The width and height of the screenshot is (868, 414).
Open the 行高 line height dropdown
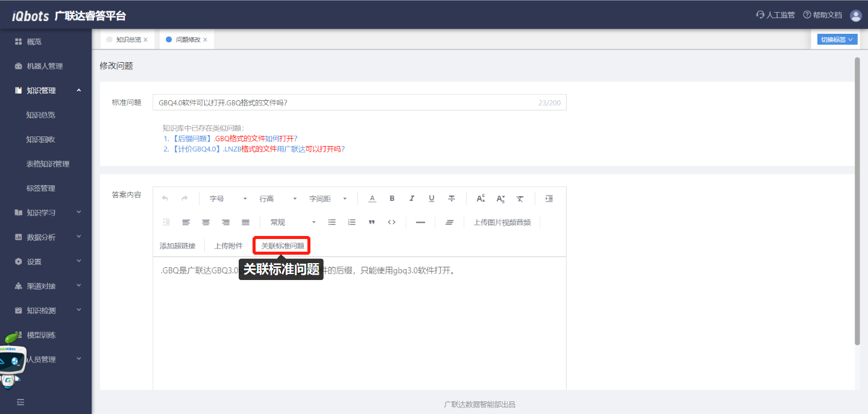click(278, 199)
